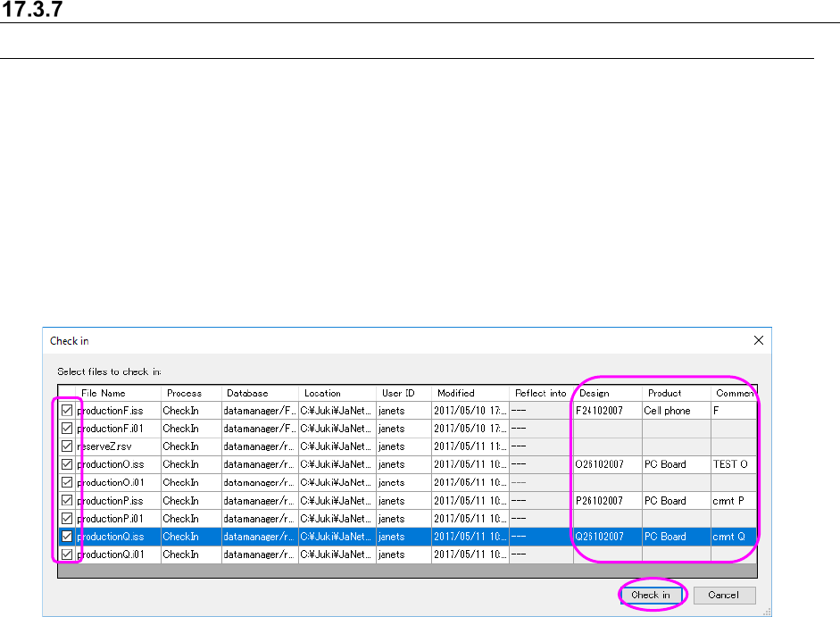This screenshot has height=617, width=840.
Task: Close the Check in dialog window
Action: click(759, 340)
